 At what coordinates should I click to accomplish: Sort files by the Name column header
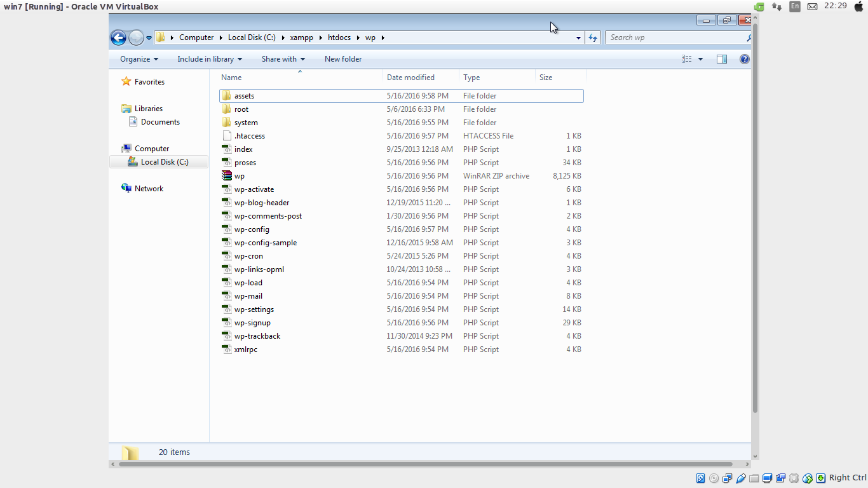(x=301, y=78)
